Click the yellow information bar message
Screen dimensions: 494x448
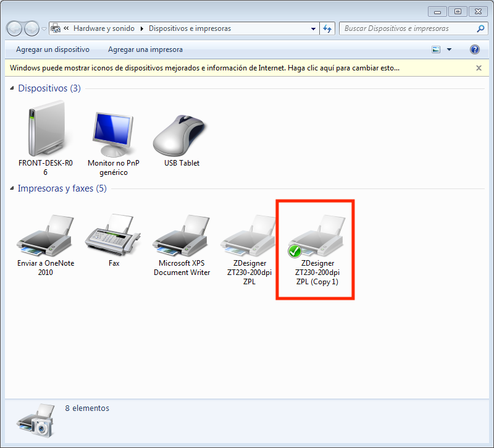[x=204, y=68]
